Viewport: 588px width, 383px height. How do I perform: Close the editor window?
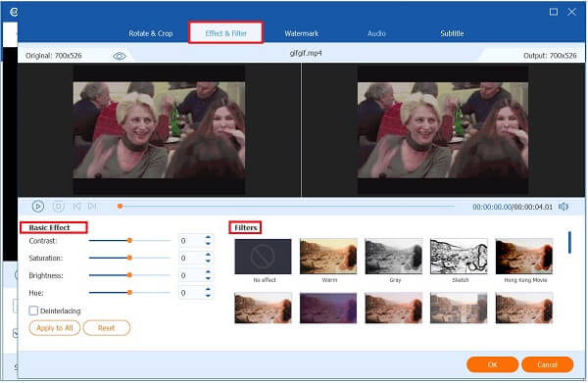pos(572,12)
